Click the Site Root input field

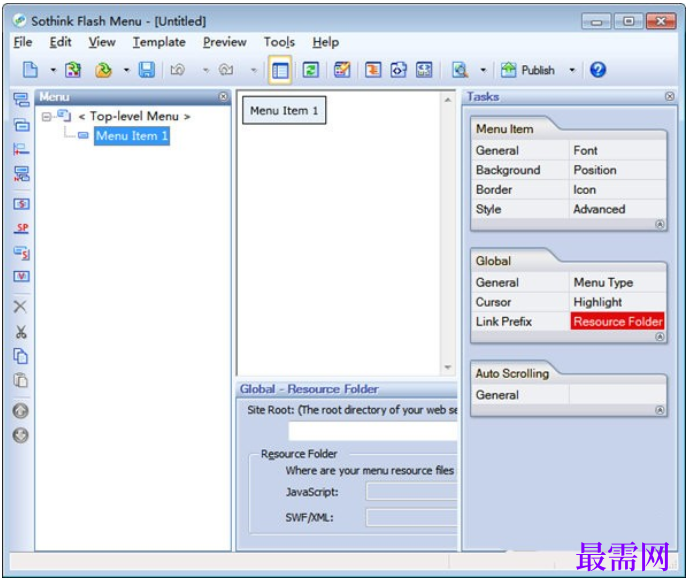click(373, 431)
